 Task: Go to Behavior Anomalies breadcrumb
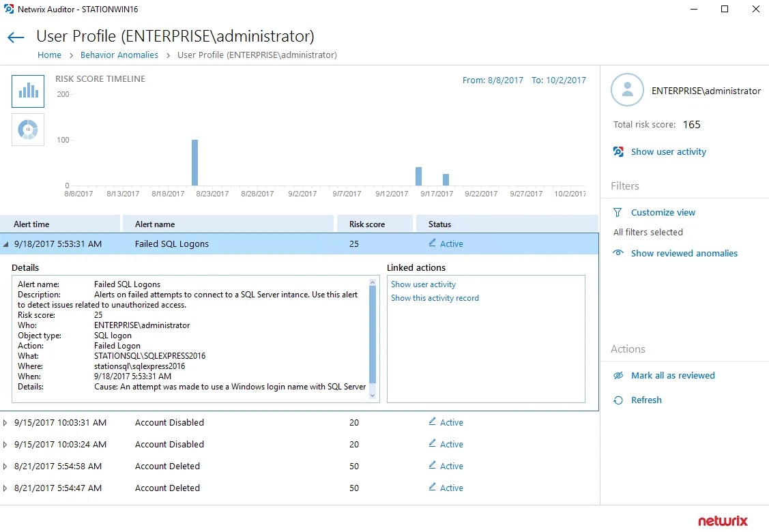(x=119, y=55)
